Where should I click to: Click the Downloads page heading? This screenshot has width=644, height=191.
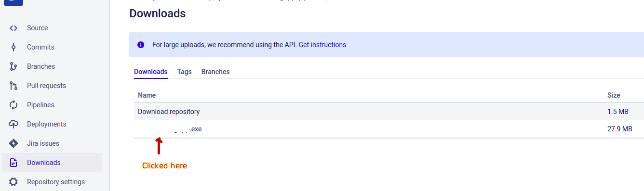point(158,13)
